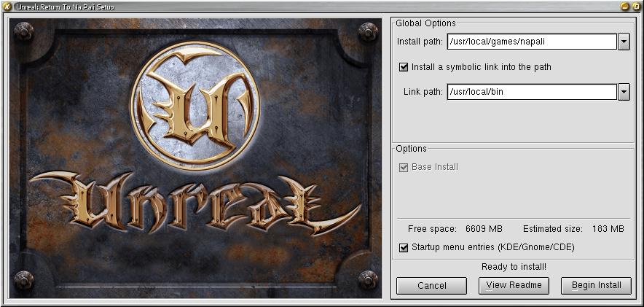
Task: Click the rightmost yellow title bar button
Action: point(636,7)
